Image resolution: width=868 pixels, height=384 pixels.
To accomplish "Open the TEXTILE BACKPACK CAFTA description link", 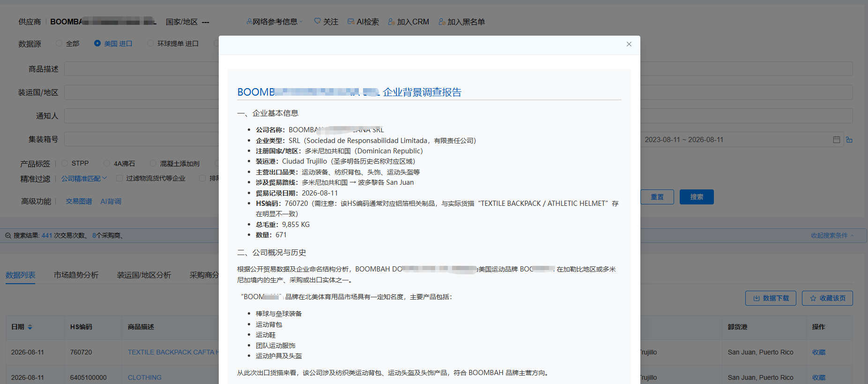I will coord(173,352).
